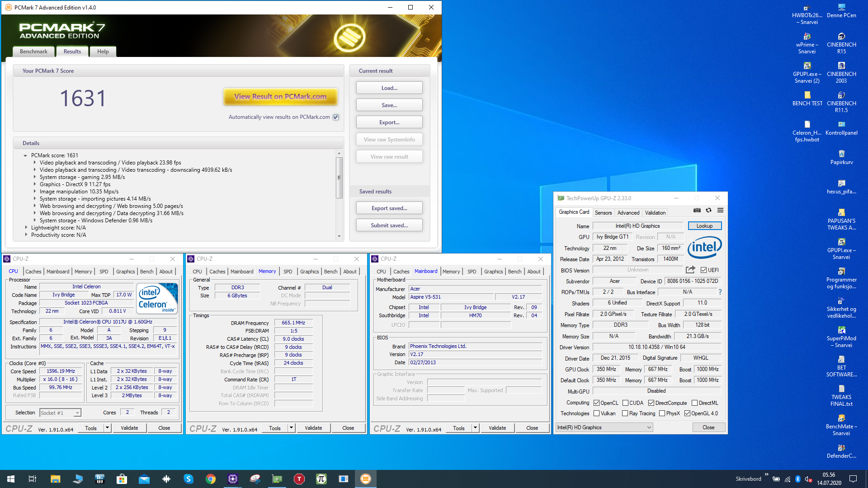The height and width of the screenshot is (488, 868).
Task: Click volume muted tray icon
Action: tap(809, 479)
